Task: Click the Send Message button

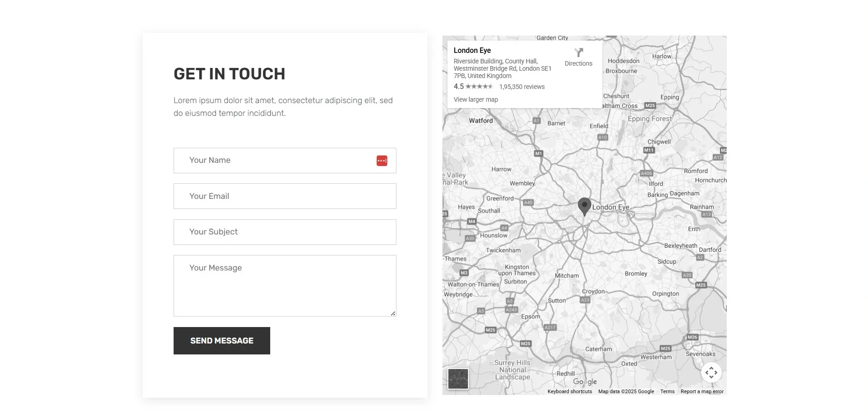Action: [222, 341]
